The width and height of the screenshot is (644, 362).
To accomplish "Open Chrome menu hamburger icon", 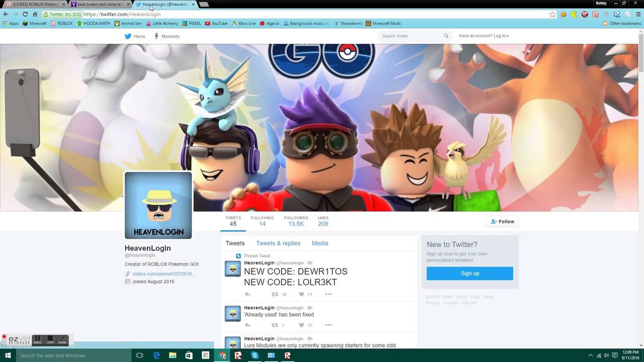I will (637, 14).
